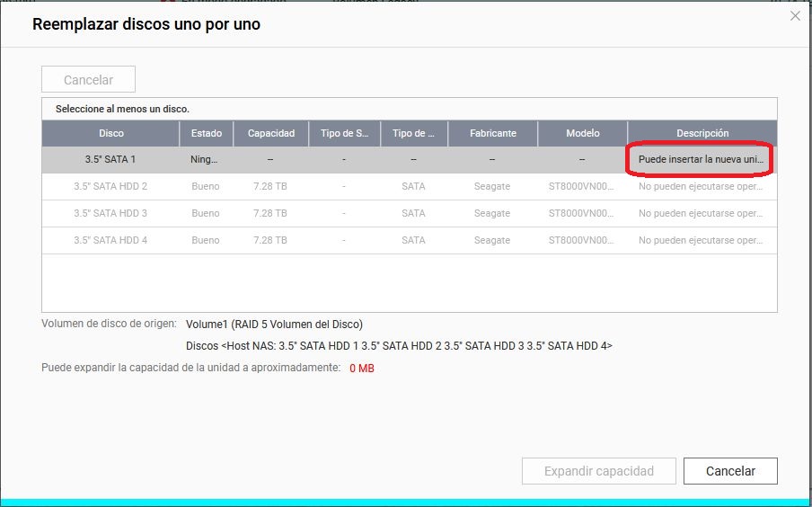Click the 7.28 TB capacity cell for HDD 4
This screenshot has height=507, width=812.
tap(271, 240)
